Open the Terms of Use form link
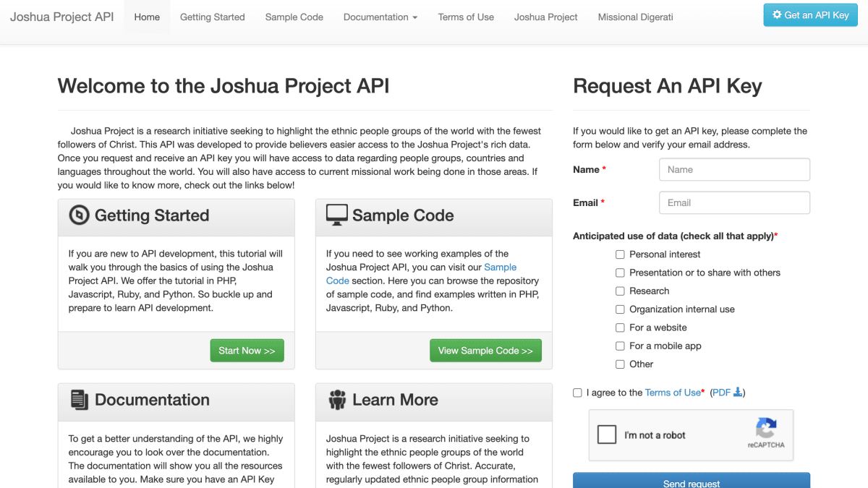The width and height of the screenshot is (868, 488). point(673,393)
